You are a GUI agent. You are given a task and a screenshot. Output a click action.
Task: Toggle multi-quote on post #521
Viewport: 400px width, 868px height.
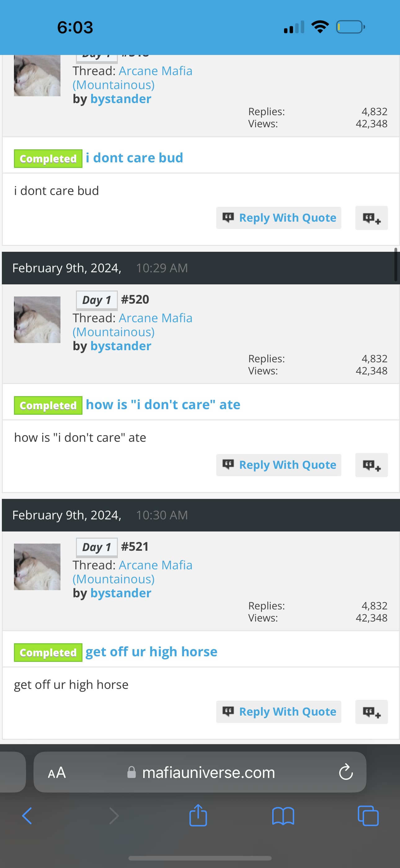tap(371, 712)
